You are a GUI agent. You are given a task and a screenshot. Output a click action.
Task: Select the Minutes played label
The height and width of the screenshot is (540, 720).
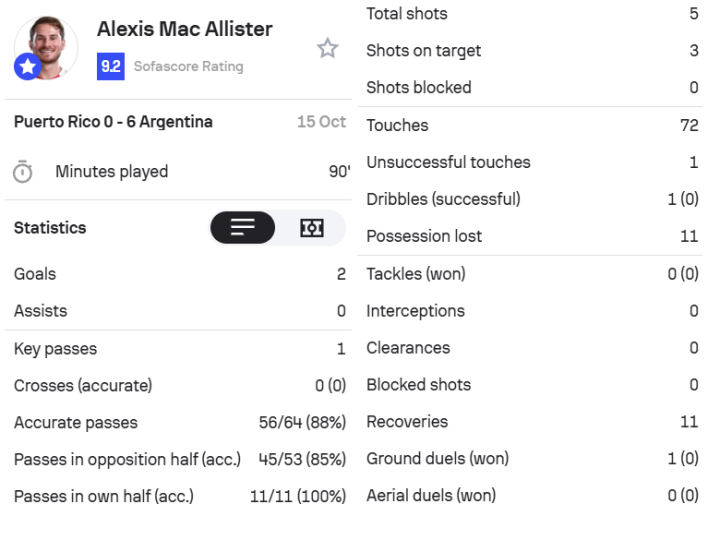pyautogui.click(x=112, y=172)
